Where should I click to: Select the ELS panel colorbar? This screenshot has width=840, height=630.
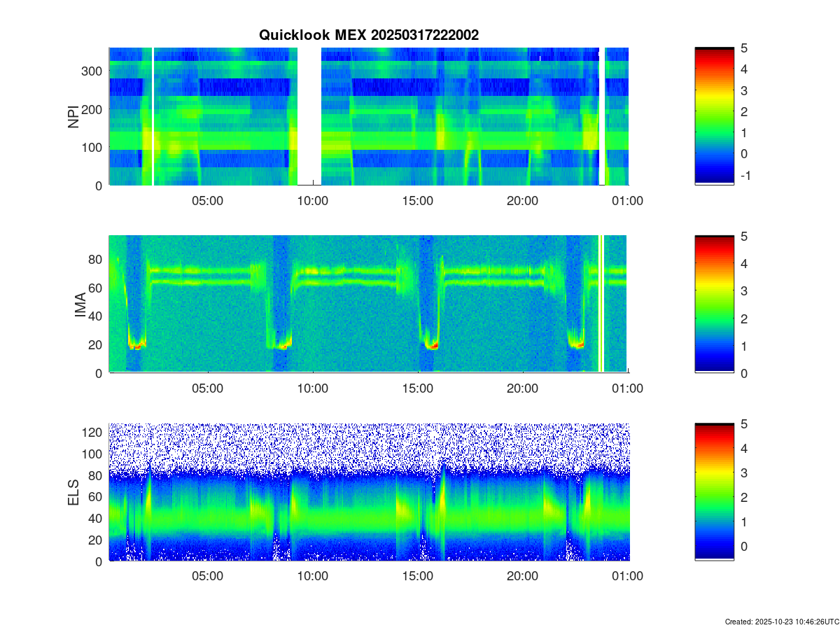click(x=714, y=491)
